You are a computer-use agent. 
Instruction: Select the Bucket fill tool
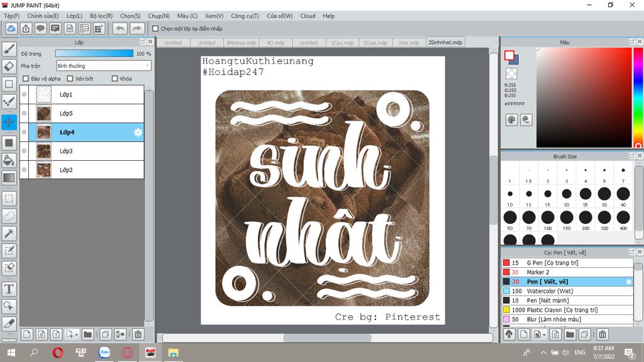coord(9,160)
